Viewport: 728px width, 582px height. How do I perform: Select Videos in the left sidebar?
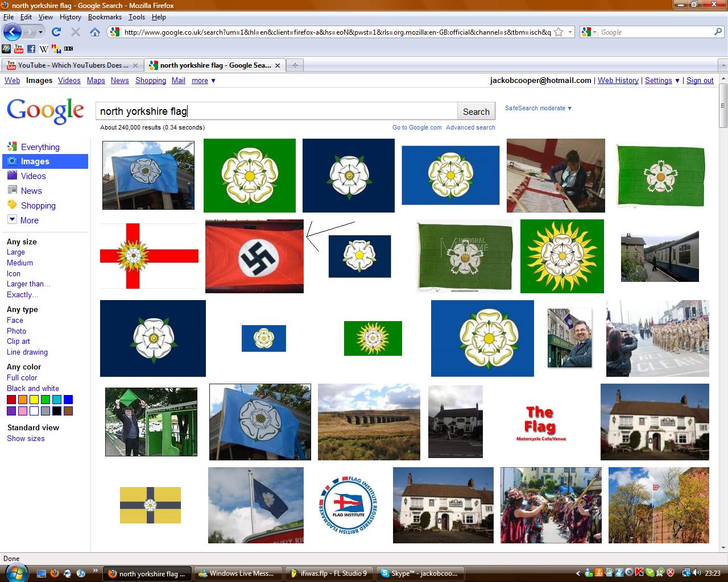tap(33, 176)
